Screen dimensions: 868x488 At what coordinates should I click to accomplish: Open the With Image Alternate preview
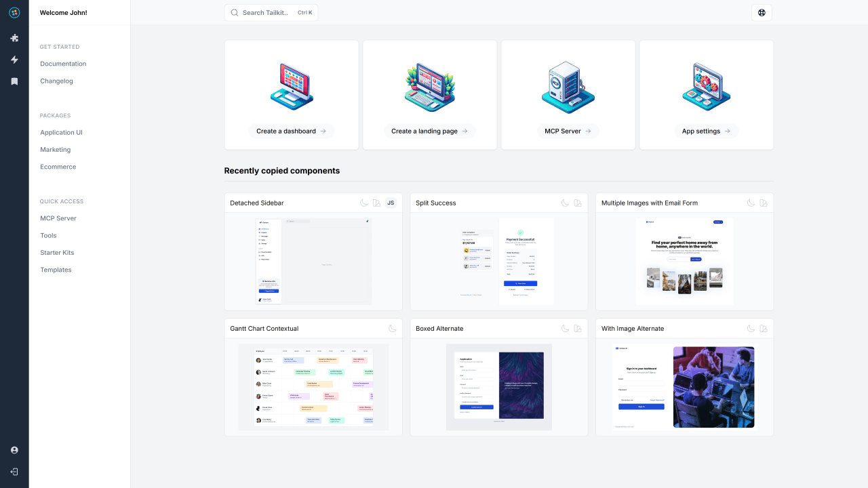click(685, 387)
